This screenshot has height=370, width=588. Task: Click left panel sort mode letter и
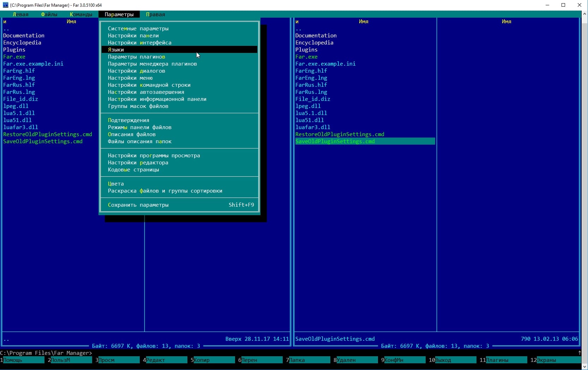point(5,22)
